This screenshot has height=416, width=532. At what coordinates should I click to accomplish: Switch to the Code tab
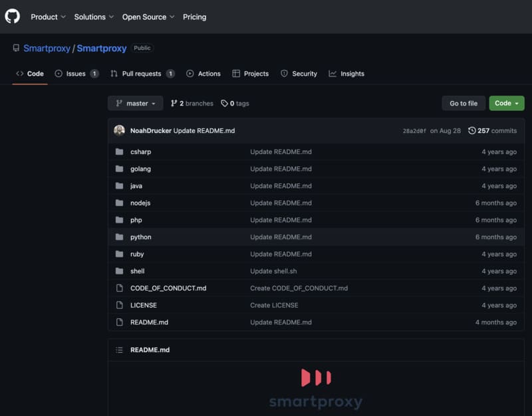click(x=30, y=74)
